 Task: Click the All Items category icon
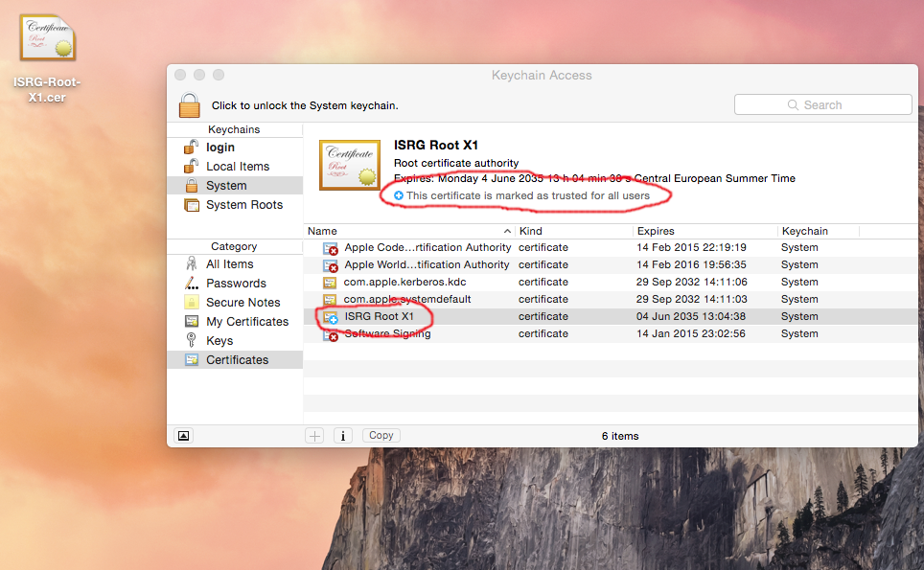[x=192, y=263]
